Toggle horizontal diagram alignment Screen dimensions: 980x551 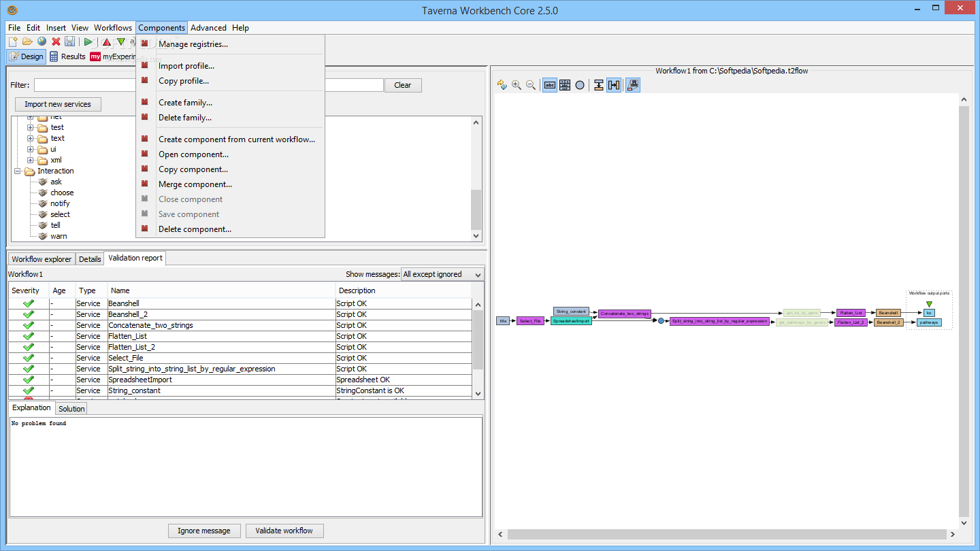click(614, 85)
